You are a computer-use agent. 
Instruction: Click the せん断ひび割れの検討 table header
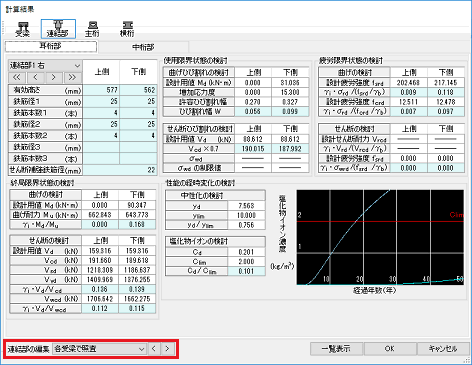click(199, 129)
